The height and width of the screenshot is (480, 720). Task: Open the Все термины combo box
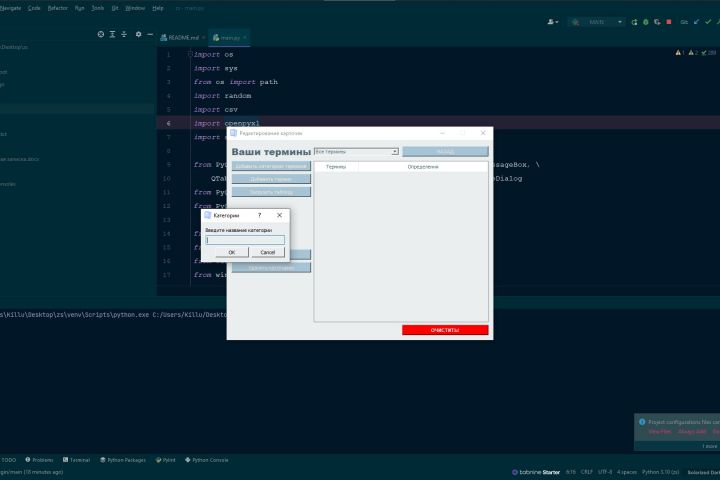click(356, 152)
